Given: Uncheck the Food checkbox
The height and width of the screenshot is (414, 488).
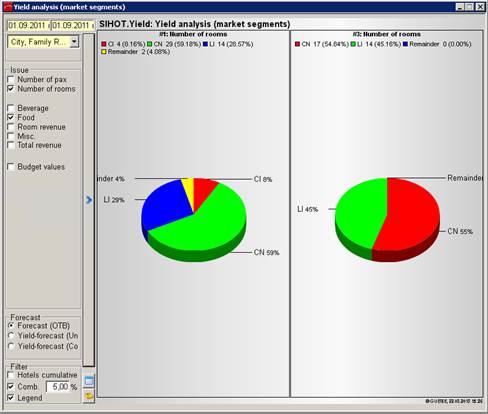Looking at the screenshot, I should coord(11,117).
